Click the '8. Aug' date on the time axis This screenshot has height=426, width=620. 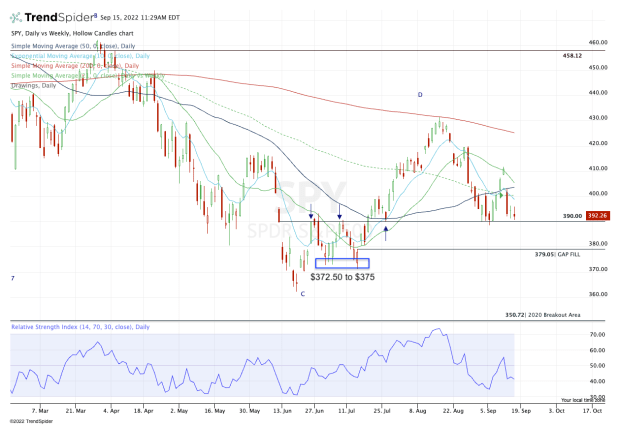coord(418,411)
